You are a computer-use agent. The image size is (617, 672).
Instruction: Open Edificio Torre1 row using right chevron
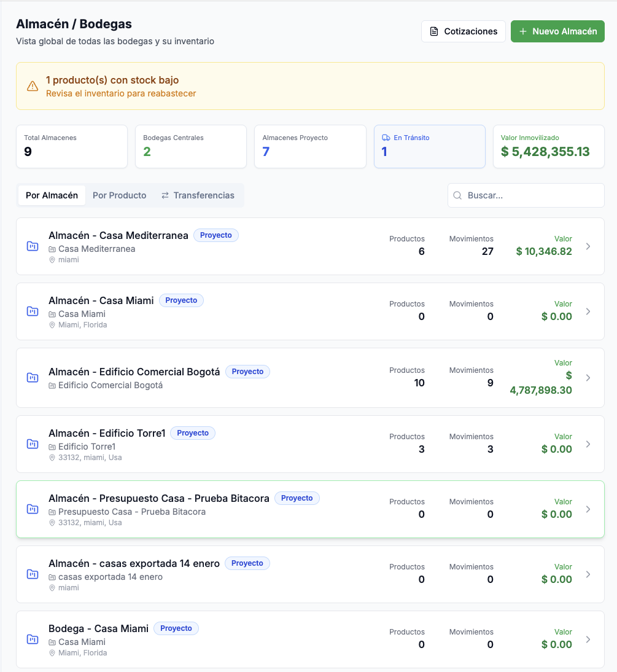point(588,444)
